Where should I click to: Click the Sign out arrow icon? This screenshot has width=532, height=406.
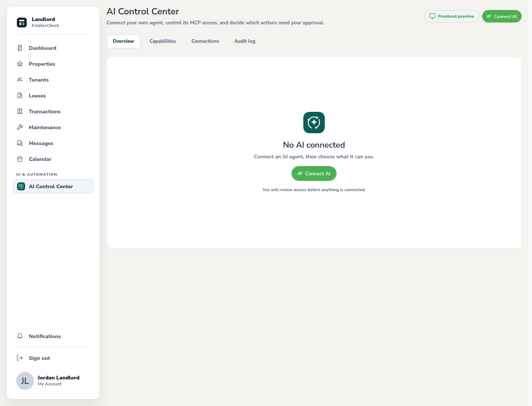(x=20, y=358)
